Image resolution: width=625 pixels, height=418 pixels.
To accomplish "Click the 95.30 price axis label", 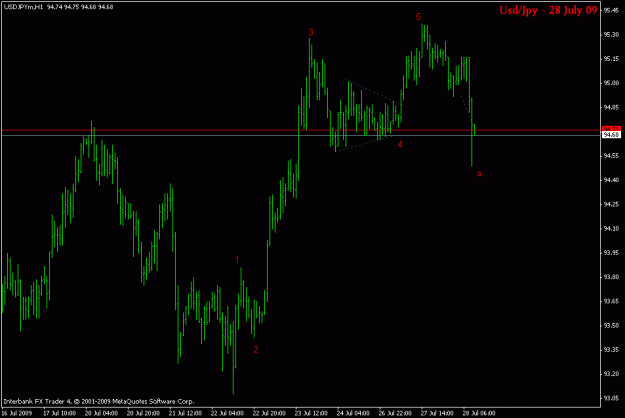I will point(611,35).
